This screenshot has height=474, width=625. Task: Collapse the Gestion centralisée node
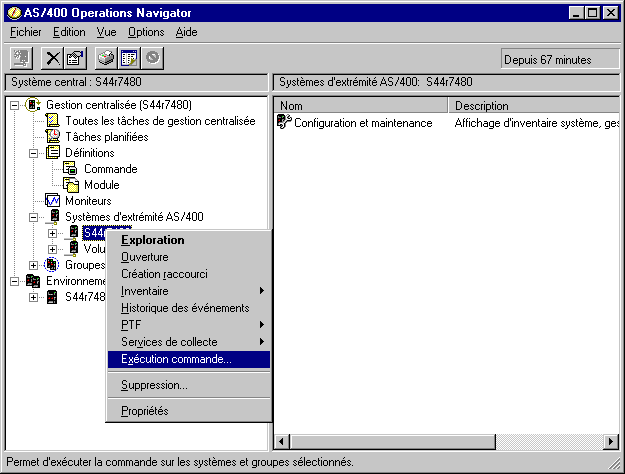tap(14, 105)
